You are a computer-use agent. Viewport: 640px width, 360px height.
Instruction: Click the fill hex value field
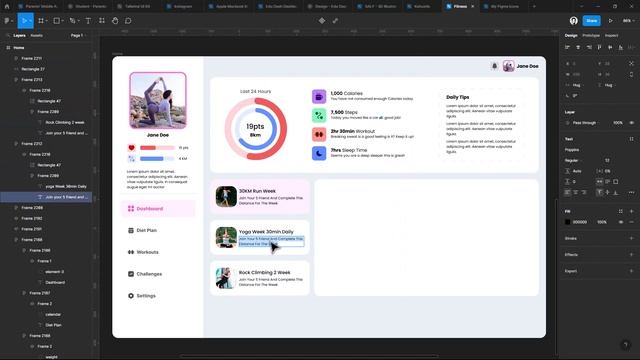click(580, 222)
